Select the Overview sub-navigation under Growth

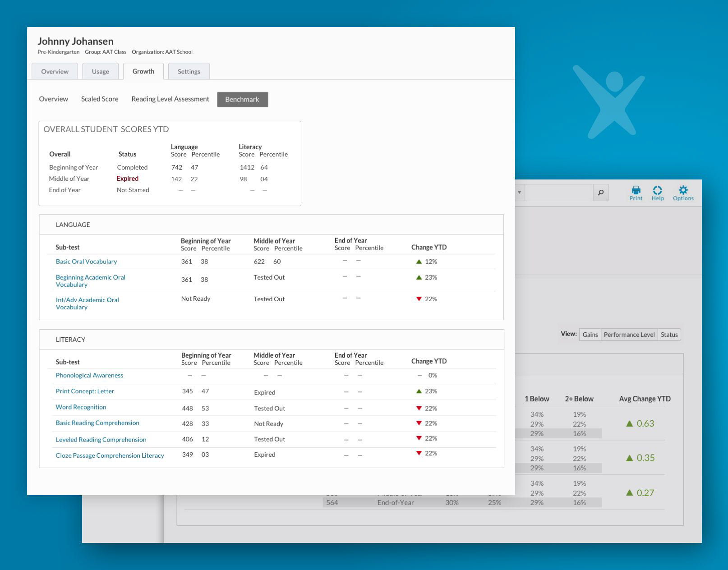53,99
